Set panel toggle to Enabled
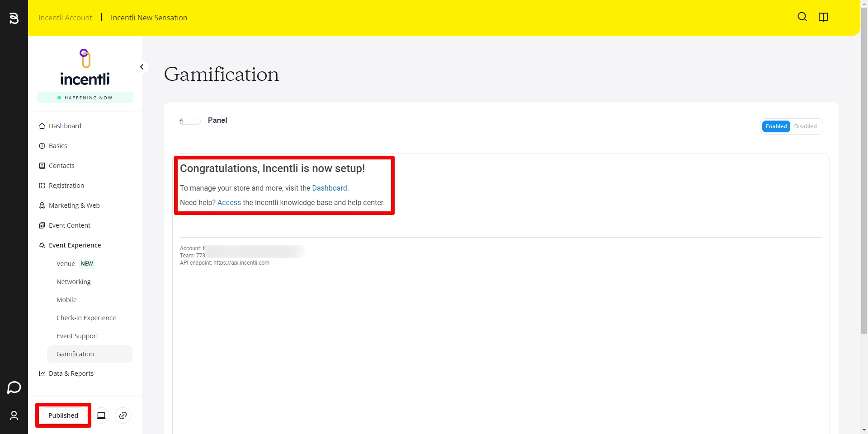The height and width of the screenshot is (434, 868). point(776,126)
